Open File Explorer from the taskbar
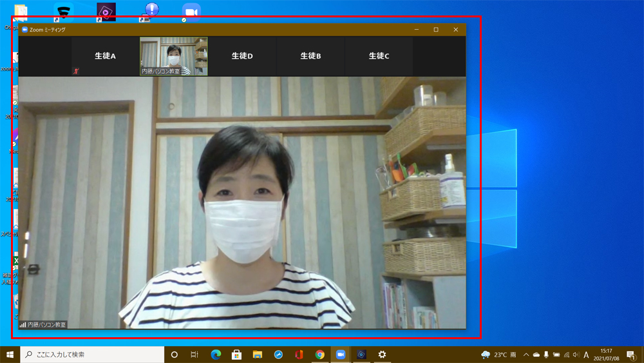 tap(258, 355)
